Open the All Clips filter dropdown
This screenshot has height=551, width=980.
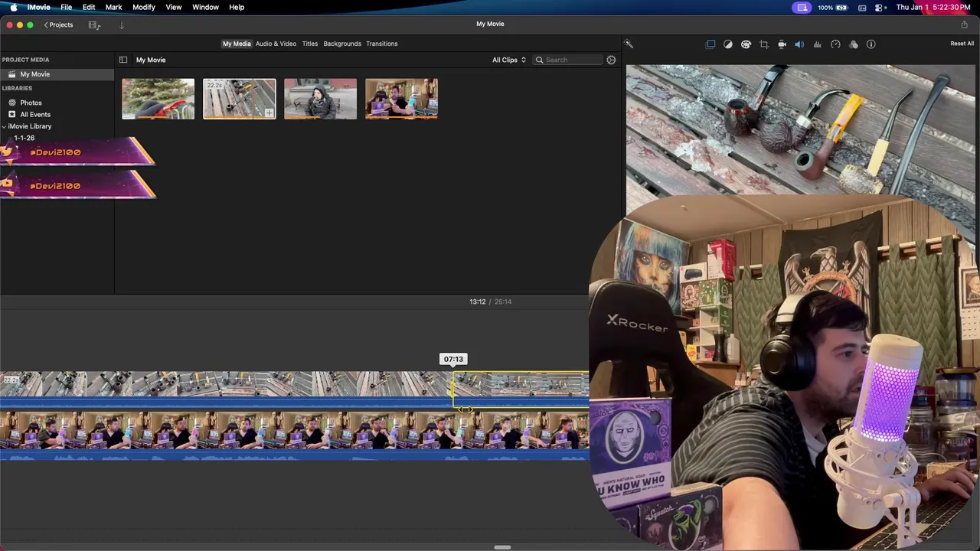pos(509,60)
